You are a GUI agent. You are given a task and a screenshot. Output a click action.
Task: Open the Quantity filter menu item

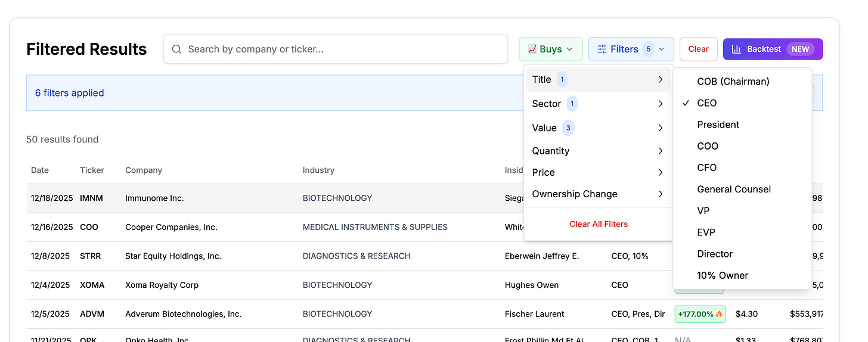click(599, 151)
